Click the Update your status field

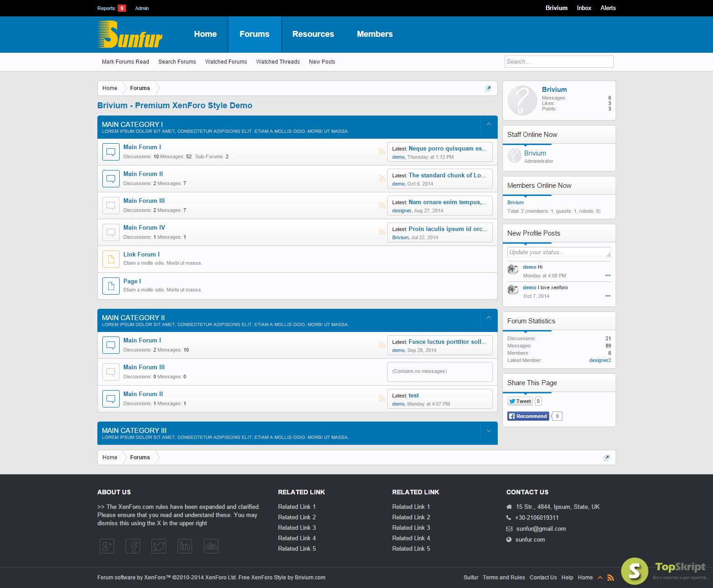(x=559, y=252)
